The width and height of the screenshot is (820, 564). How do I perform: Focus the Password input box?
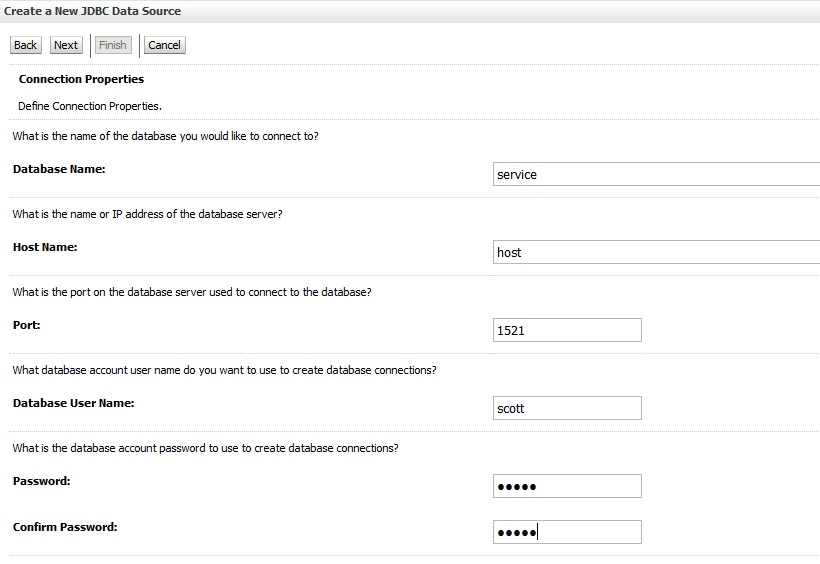click(567, 486)
